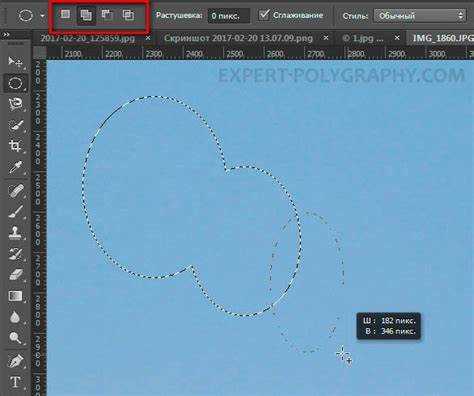The image size is (474, 396).
Task: Select the Eraser tool
Action: (15, 274)
